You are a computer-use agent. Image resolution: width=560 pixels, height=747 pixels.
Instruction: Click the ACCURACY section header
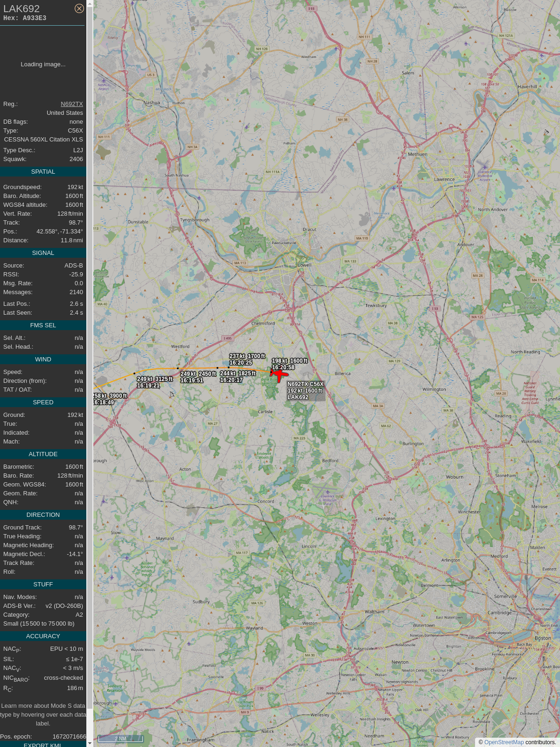(43, 636)
